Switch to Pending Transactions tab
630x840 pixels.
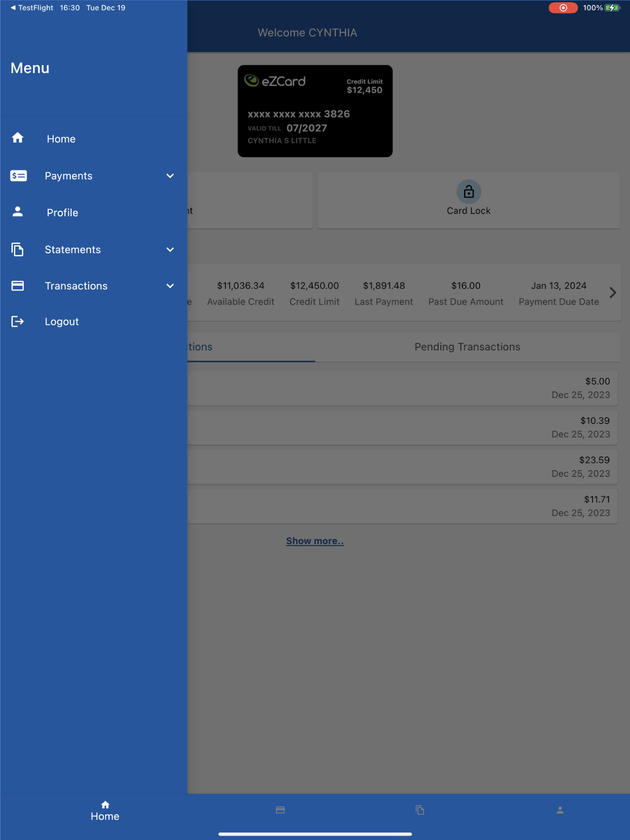click(467, 347)
